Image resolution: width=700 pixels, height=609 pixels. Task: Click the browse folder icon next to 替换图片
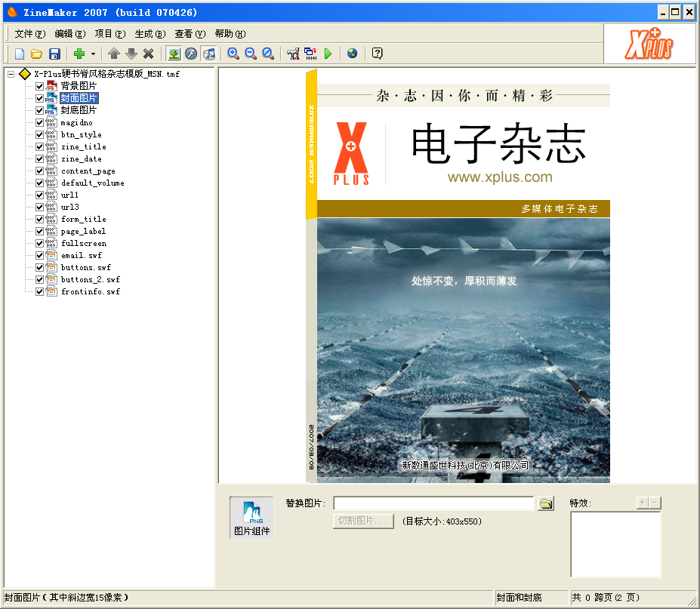(x=545, y=503)
